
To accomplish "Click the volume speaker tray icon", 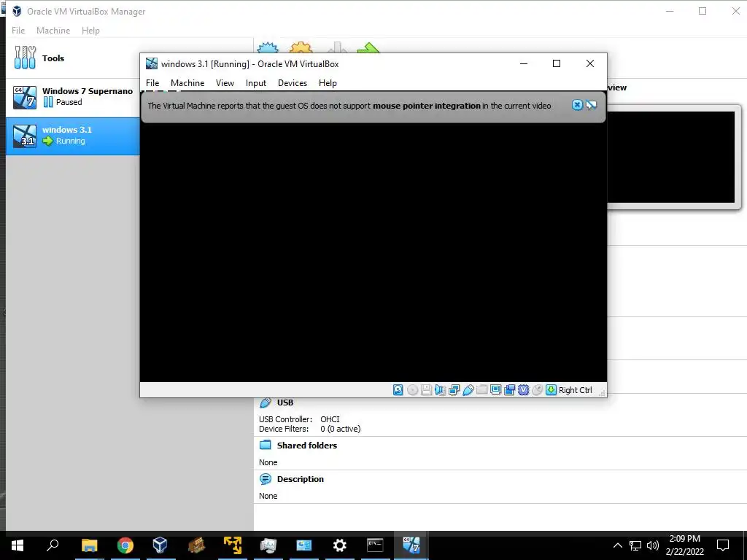I will click(653, 545).
